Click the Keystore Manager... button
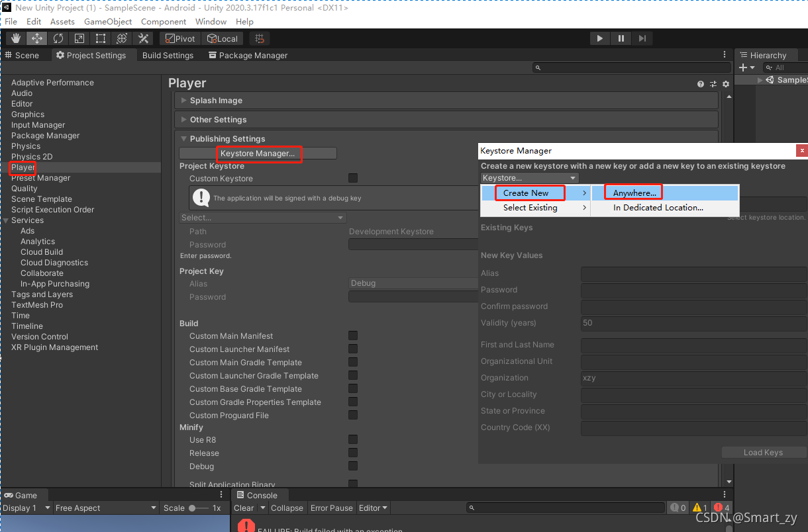The width and height of the screenshot is (808, 532). [258, 154]
